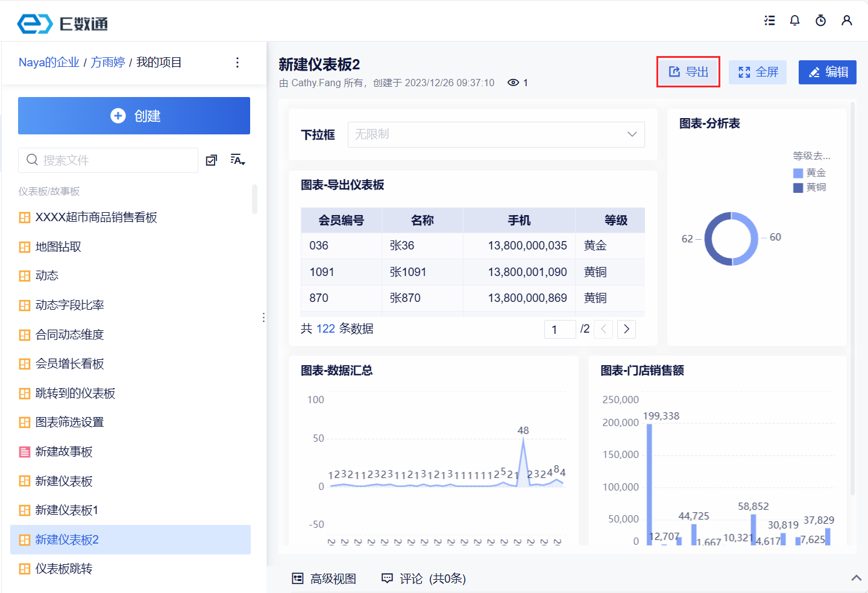Open 合同动态维度 dashboard
The width and height of the screenshot is (868, 593).
tap(70, 335)
